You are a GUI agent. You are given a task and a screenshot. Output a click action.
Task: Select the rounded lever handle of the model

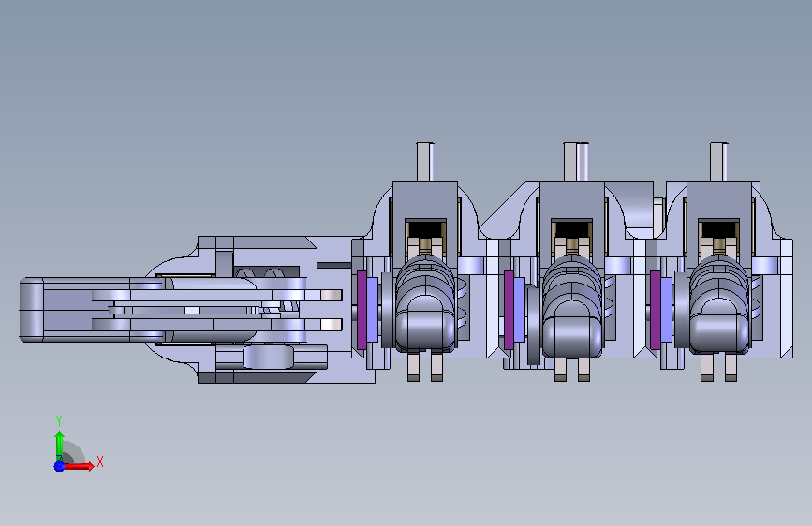(x=32, y=310)
